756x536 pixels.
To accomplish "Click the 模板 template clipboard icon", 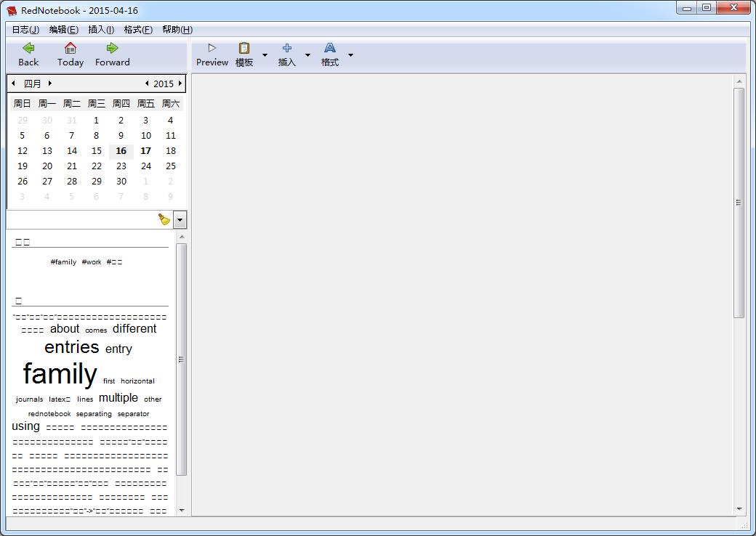I will tap(244, 48).
